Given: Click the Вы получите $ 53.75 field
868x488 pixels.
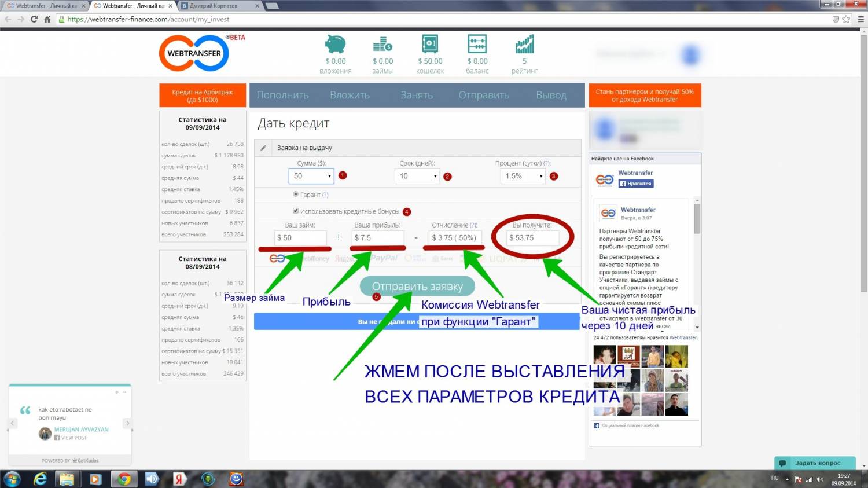Looking at the screenshot, I should click(533, 238).
